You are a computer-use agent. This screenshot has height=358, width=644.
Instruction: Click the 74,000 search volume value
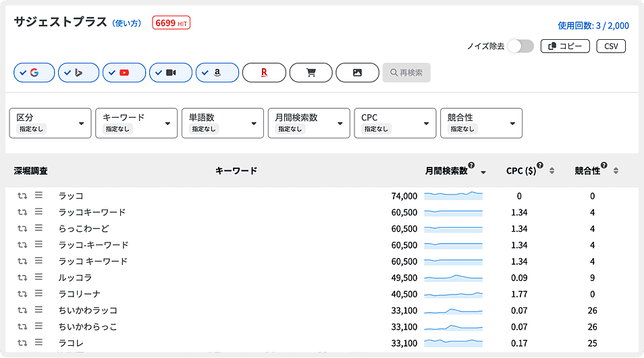pyautogui.click(x=404, y=196)
